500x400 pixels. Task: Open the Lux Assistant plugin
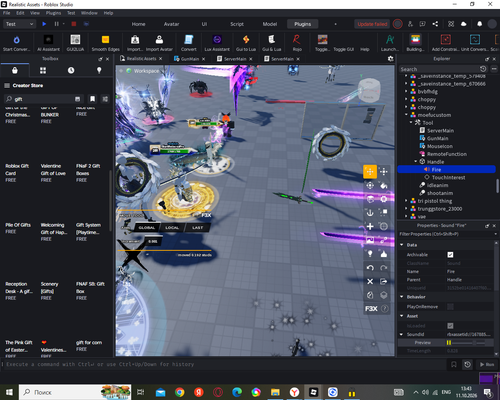[217, 43]
